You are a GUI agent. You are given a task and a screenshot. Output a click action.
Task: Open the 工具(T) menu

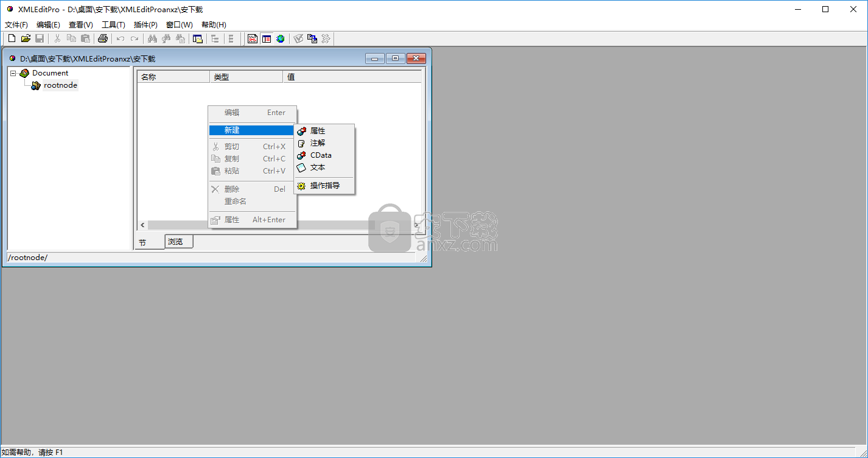coord(113,25)
